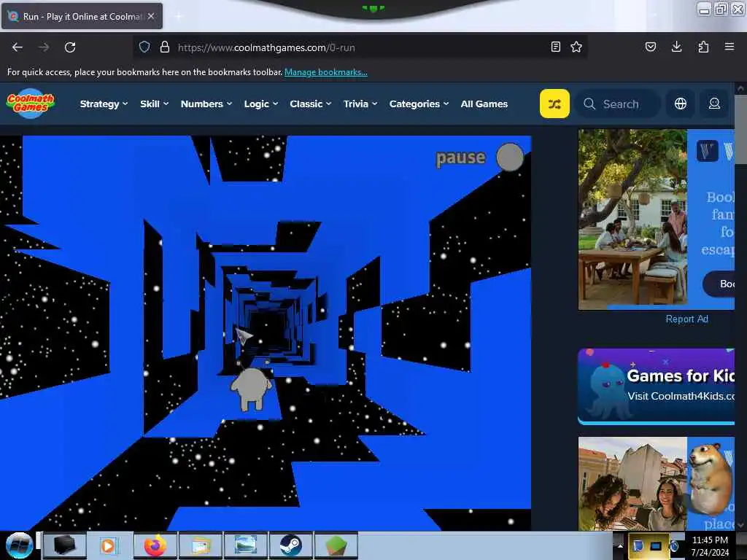Open the All Games page

[x=484, y=104]
